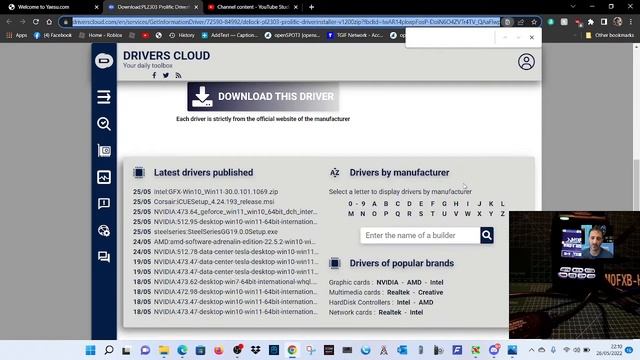Viewport: 640px width, 360px height.
Task: Click the builder search magnifier button
Action: 487,235
